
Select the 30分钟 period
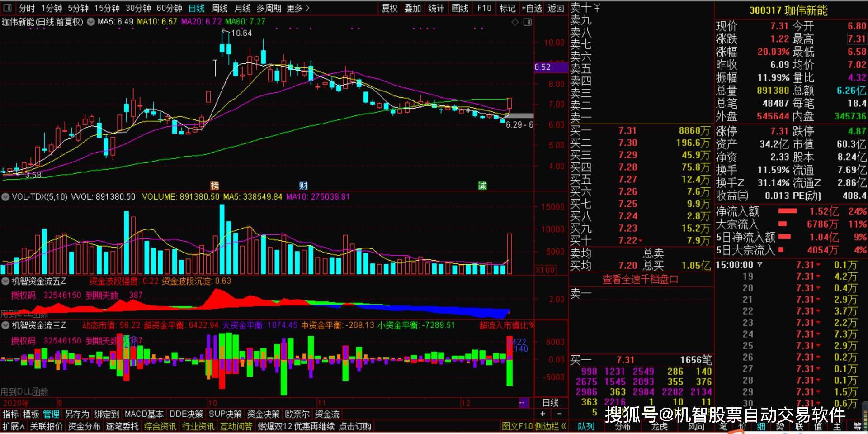[138, 8]
